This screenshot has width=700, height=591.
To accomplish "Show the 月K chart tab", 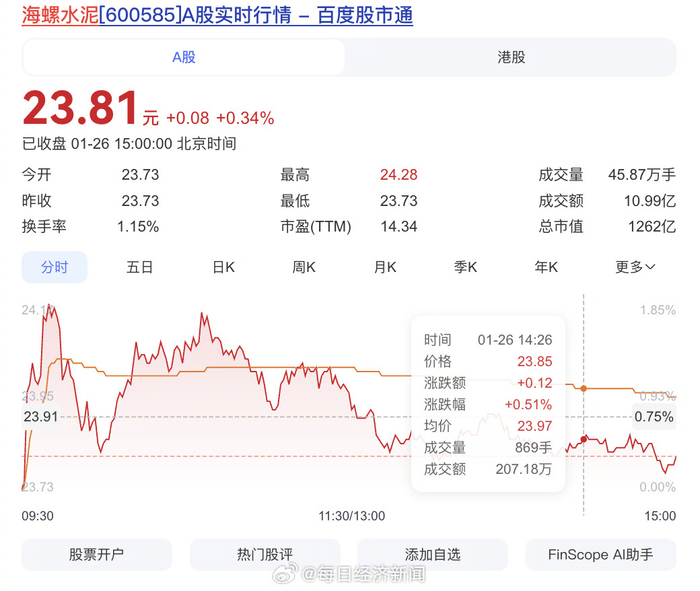I will pyautogui.click(x=385, y=267).
